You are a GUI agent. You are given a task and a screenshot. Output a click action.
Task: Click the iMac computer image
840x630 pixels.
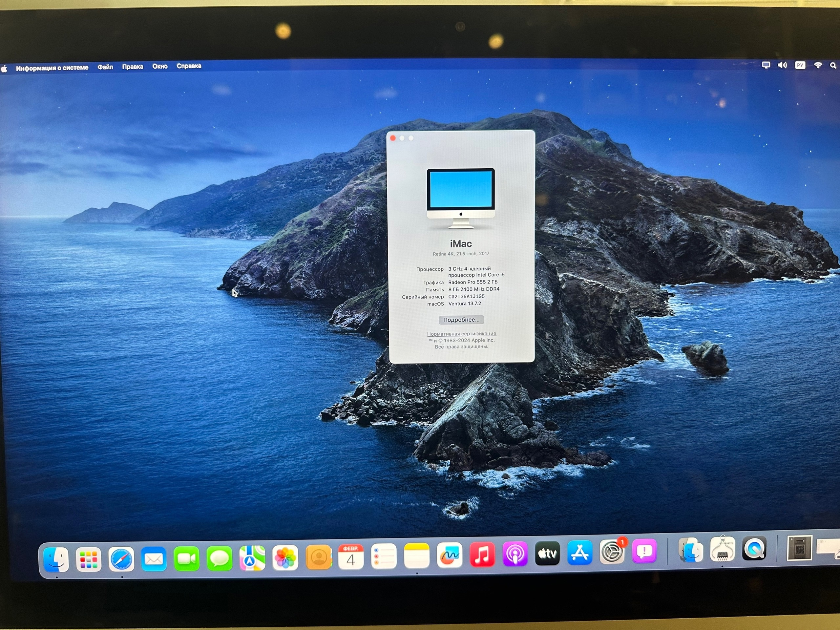tap(461, 198)
